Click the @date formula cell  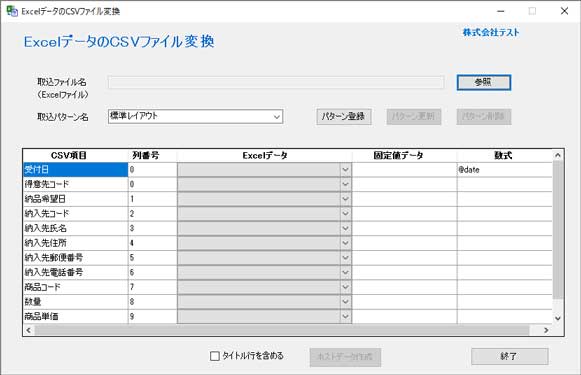point(505,170)
